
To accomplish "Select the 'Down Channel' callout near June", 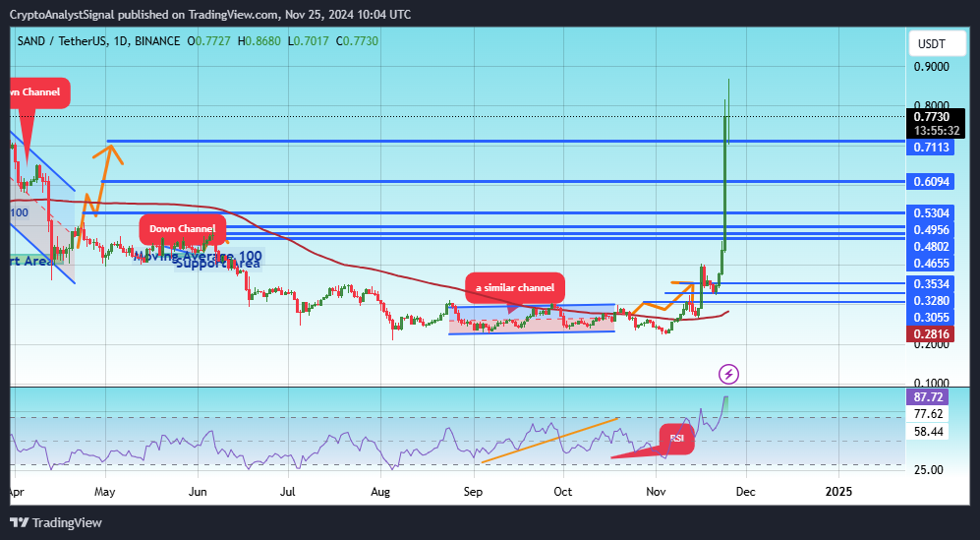I will 183,229.
